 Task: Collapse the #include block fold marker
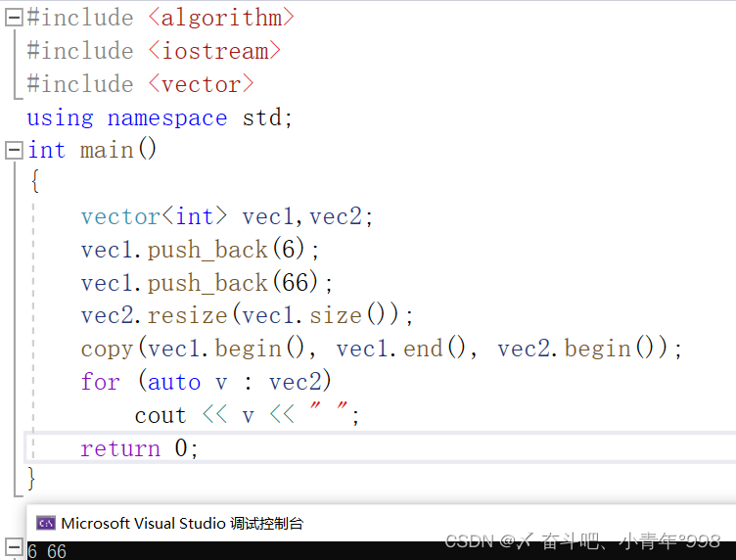point(14,18)
